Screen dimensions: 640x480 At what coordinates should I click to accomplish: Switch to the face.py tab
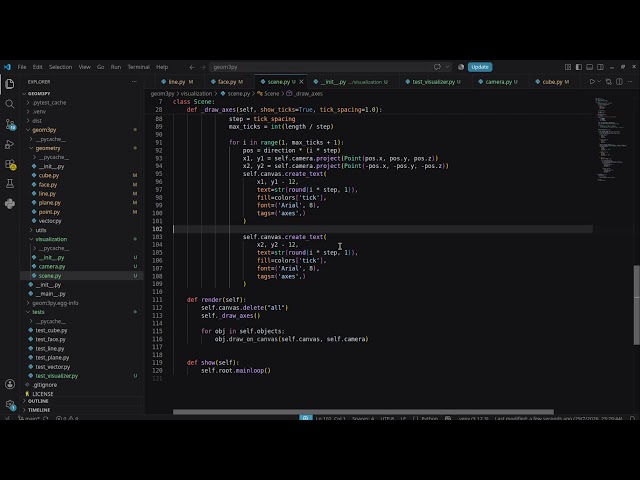(227, 82)
